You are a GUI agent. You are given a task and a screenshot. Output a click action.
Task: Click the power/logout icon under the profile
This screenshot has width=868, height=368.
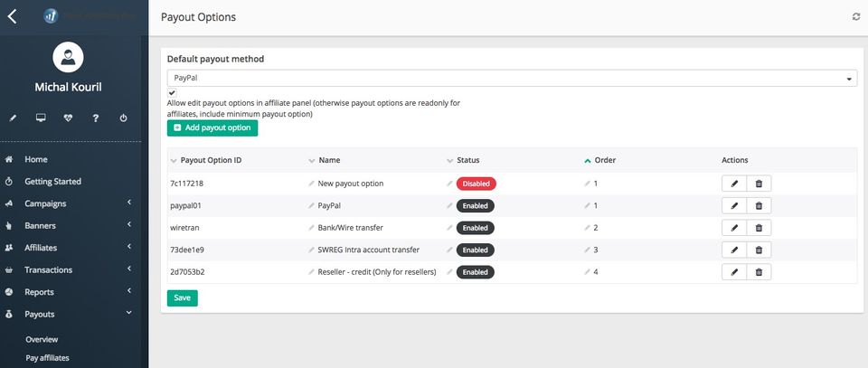click(123, 118)
